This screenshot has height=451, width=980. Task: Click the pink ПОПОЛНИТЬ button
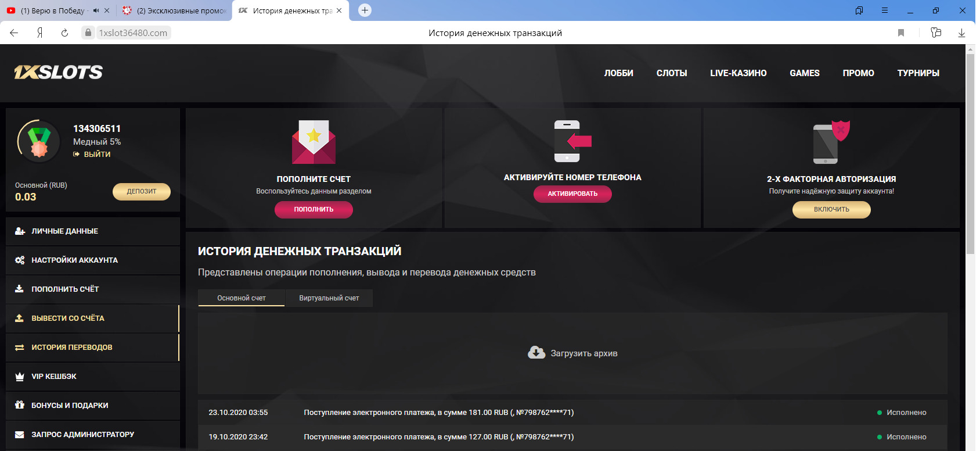point(314,209)
